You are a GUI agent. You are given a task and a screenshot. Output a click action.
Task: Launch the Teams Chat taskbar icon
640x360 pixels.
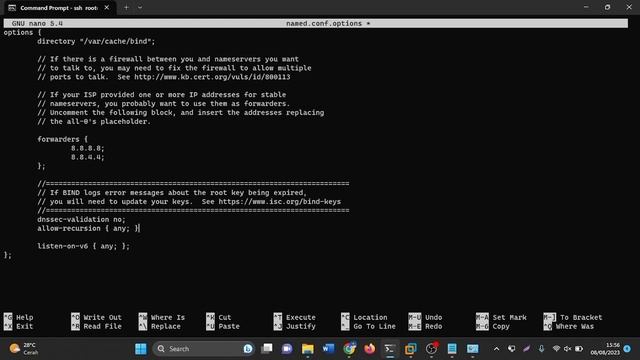(x=287, y=349)
